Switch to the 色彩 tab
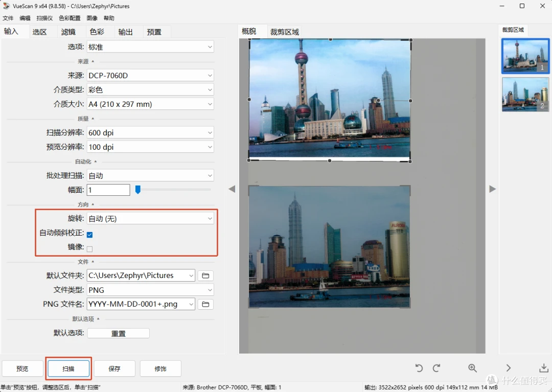 pos(97,32)
